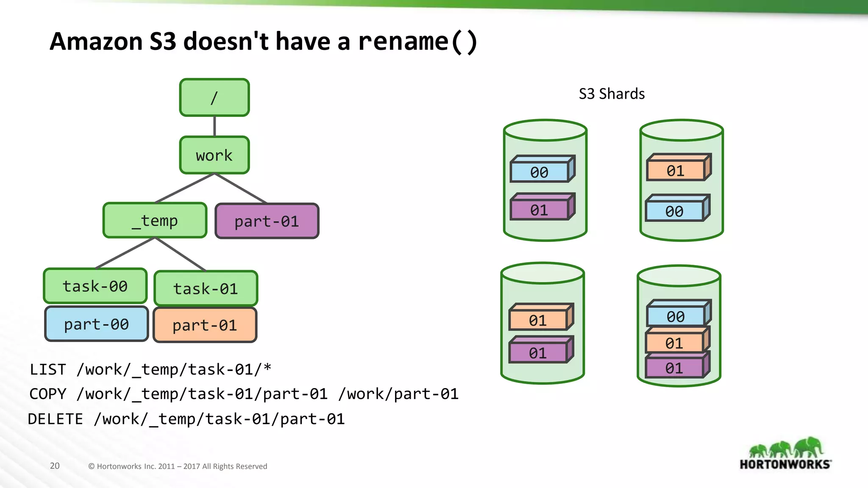The width and height of the screenshot is (868, 488).
Task: Click the "S3 Shards" label
Action: [612, 94]
